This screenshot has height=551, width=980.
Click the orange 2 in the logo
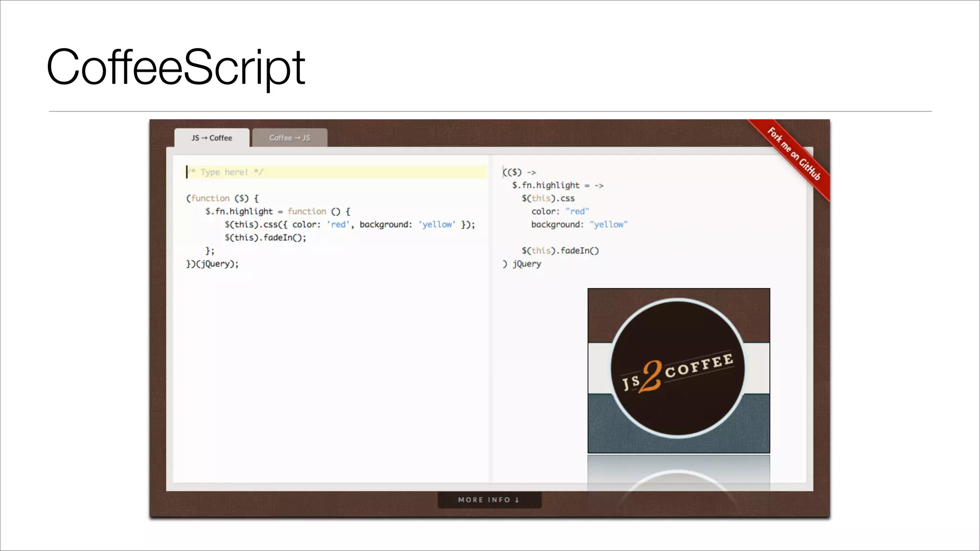[x=652, y=376]
